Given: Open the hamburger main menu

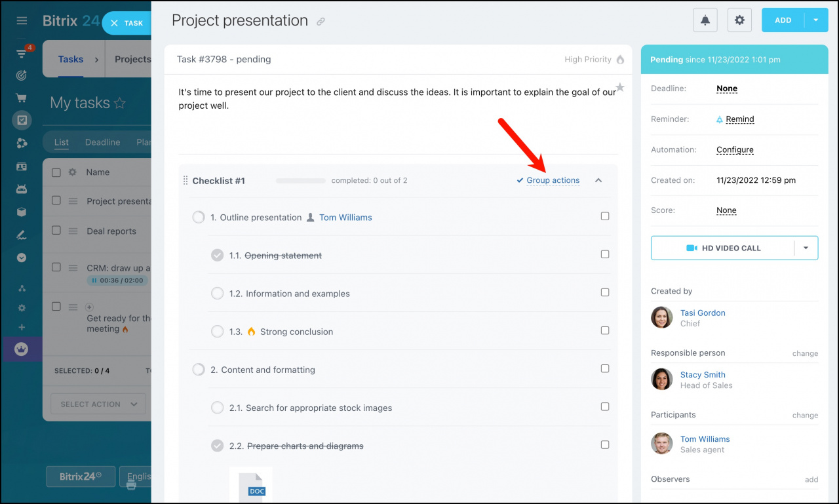Looking at the screenshot, I should click(x=22, y=21).
